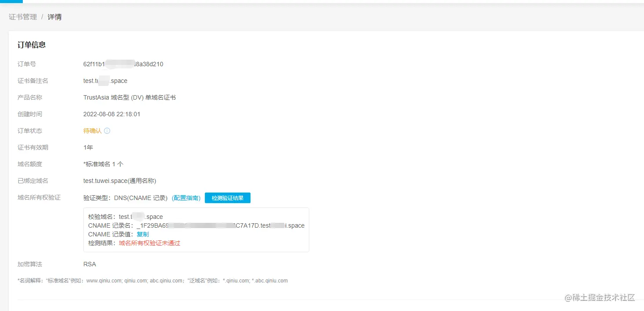
Task: Click the 检测验证结果 button
Action: [228, 198]
